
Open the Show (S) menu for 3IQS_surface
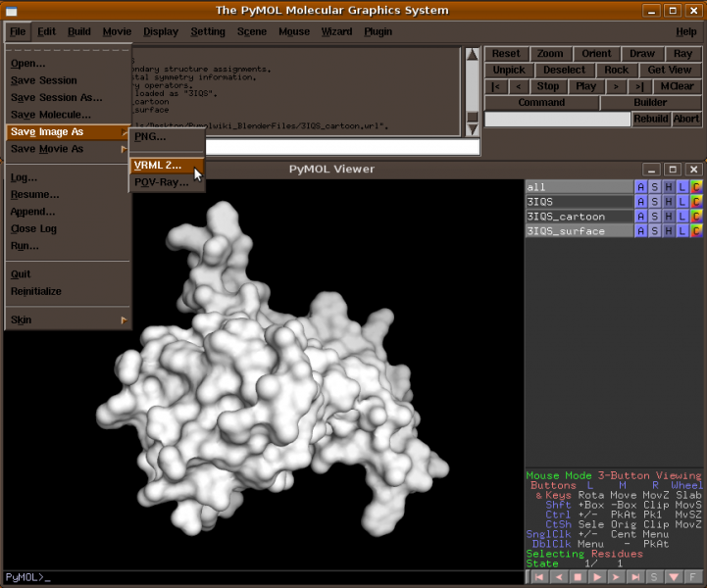pos(655,231)
